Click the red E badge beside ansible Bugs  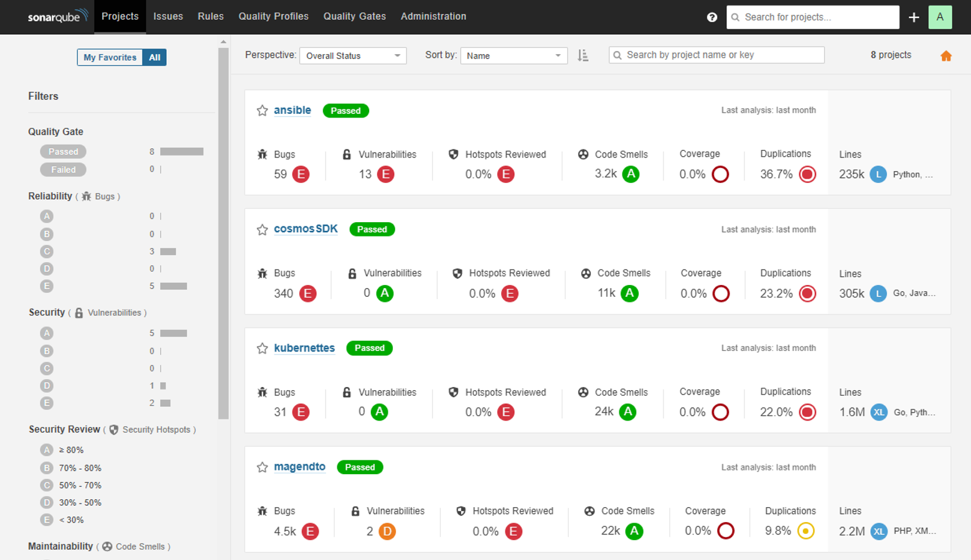coord(301,174)
